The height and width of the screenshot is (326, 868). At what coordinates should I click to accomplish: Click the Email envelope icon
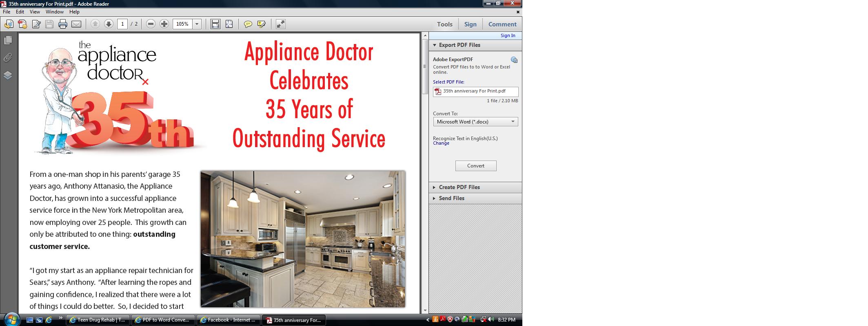pyautogui.click(x=76, y=24)
